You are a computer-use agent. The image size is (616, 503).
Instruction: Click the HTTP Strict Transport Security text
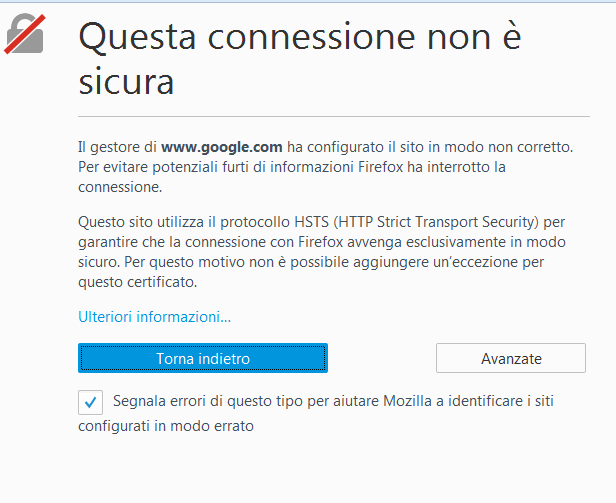[x=435, y=222]
